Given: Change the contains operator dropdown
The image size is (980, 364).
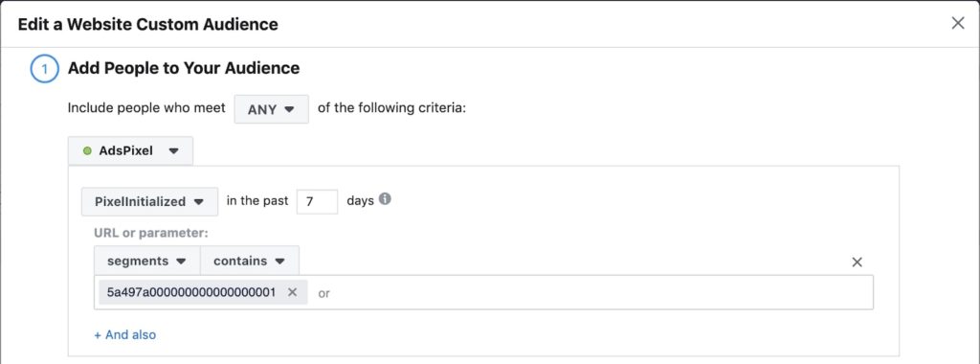Looking at the screenshot, I should coord(250,261).
